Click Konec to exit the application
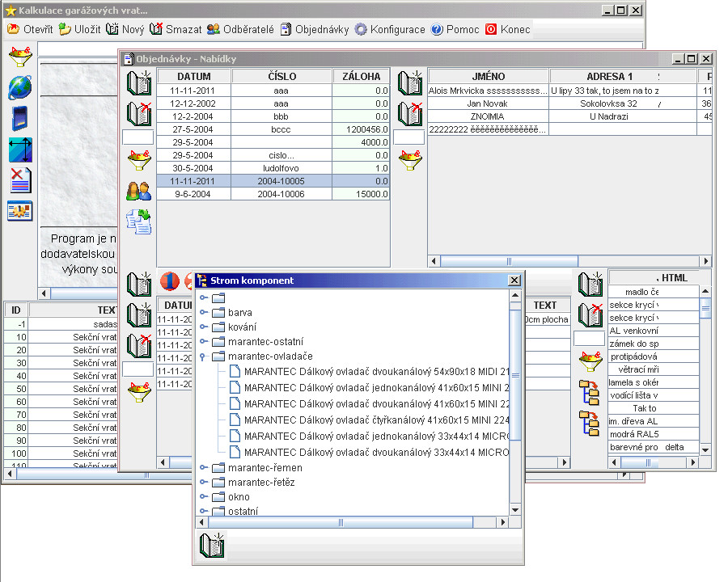 tap(508, 29)
